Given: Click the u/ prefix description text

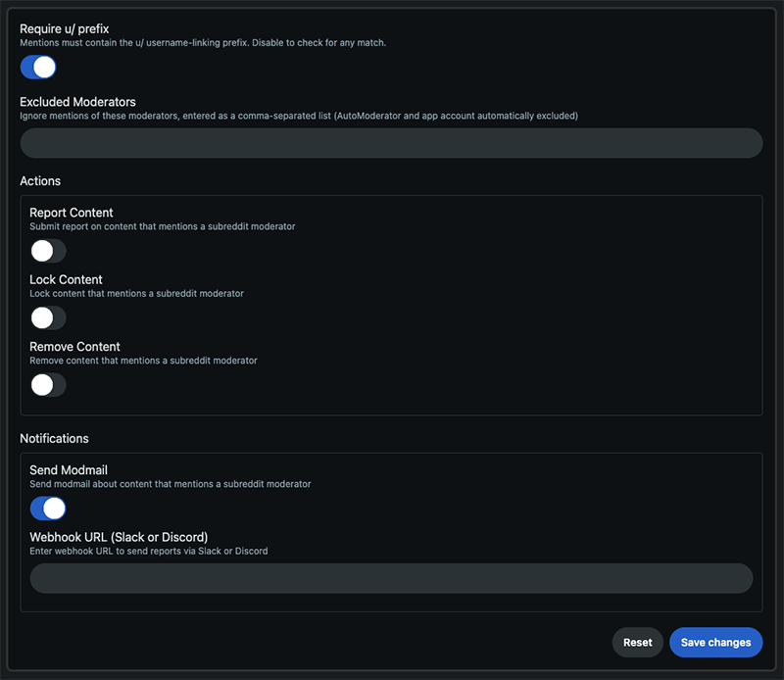Looking at the screenshot, I should (203, 43).
